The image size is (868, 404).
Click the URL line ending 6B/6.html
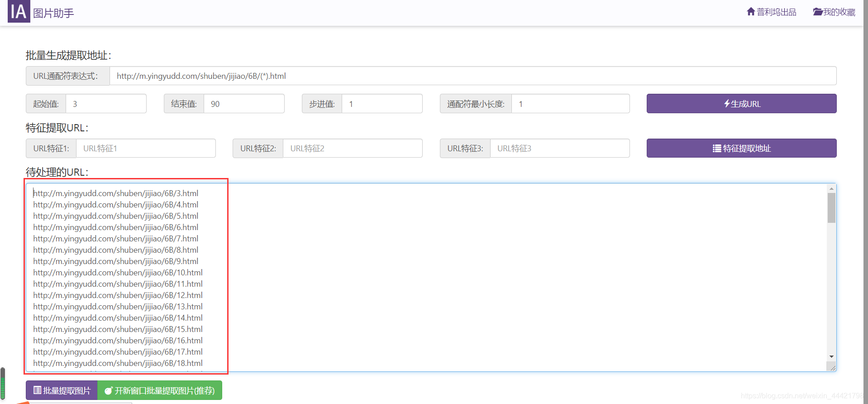[116, 227]
